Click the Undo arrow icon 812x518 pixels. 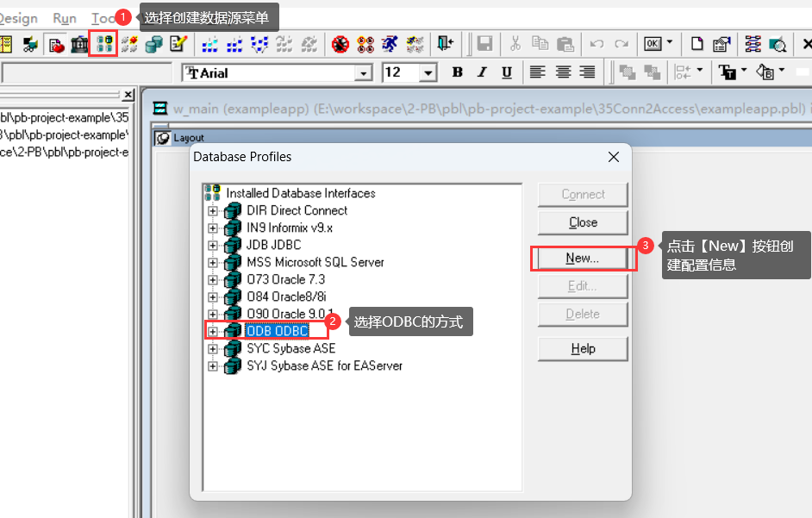click(597, 44)
